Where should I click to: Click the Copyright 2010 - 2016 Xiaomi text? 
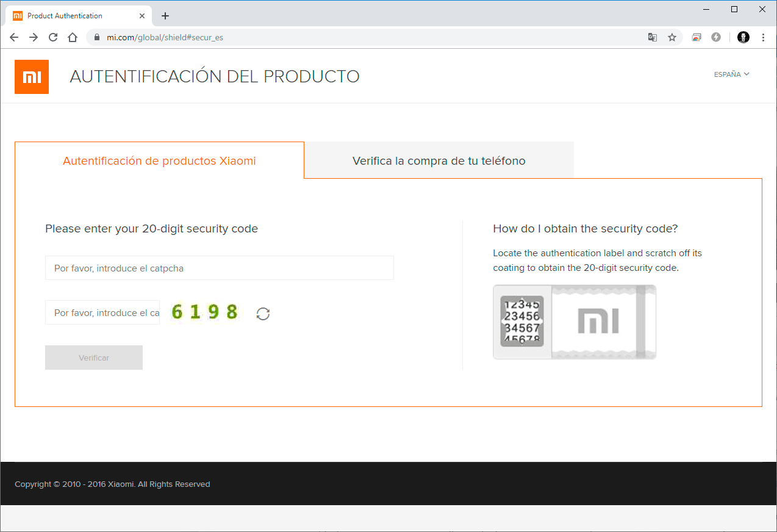coord(112,484)
